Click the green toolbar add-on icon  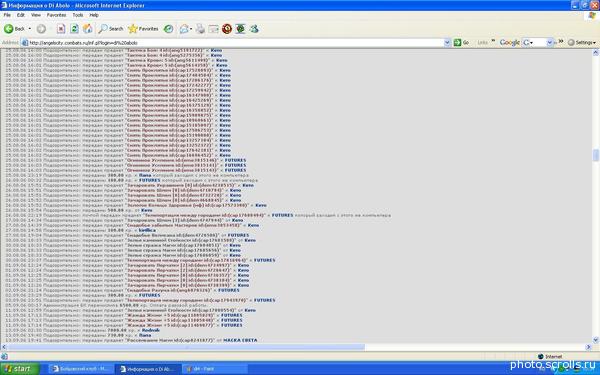pyautogui.click(x=240, y=29)
